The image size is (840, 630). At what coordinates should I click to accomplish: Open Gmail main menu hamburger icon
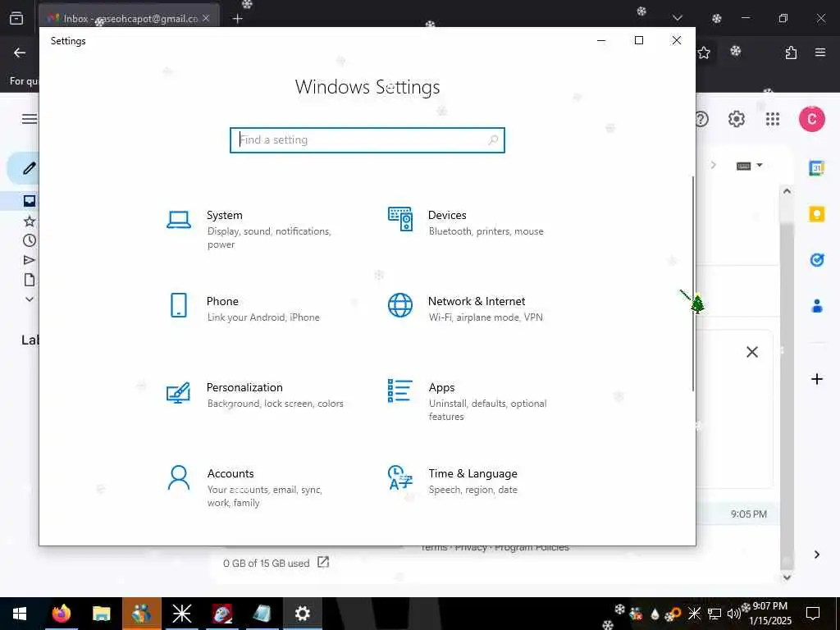pyautogui.click(x=30, y=119)
